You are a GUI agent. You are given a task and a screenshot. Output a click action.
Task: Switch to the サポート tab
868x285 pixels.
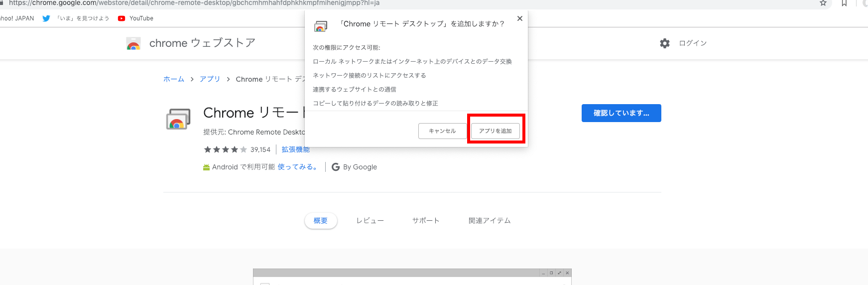click(426, 221)
